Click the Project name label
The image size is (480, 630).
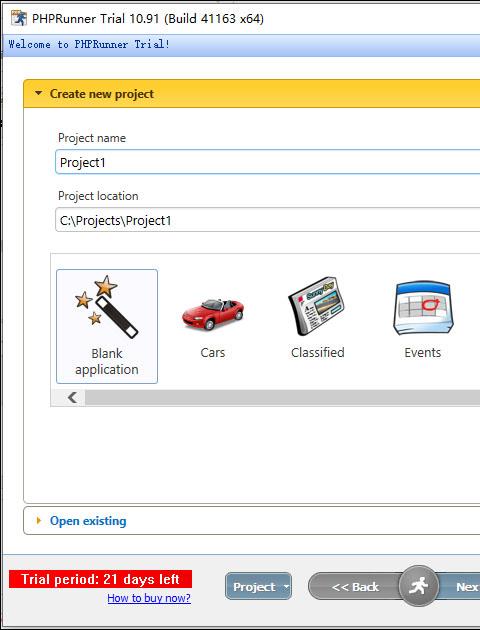tap(92, 138)
